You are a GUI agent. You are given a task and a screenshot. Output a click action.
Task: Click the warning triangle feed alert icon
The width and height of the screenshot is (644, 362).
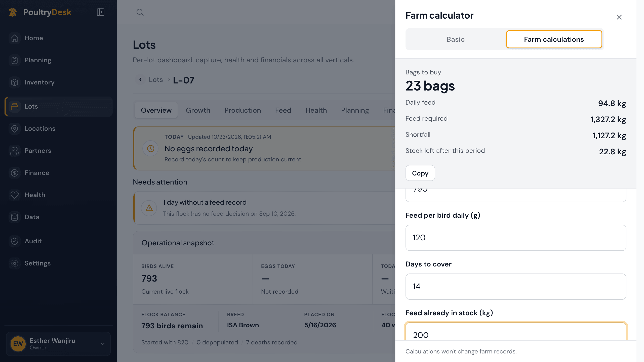pos(149,208)
